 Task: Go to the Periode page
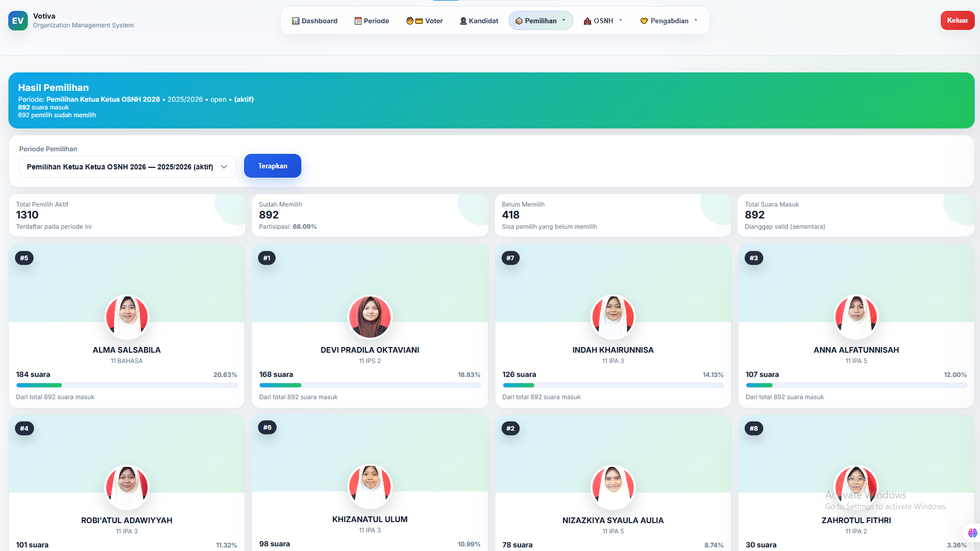pyautogui.click(x=372, y=21)
